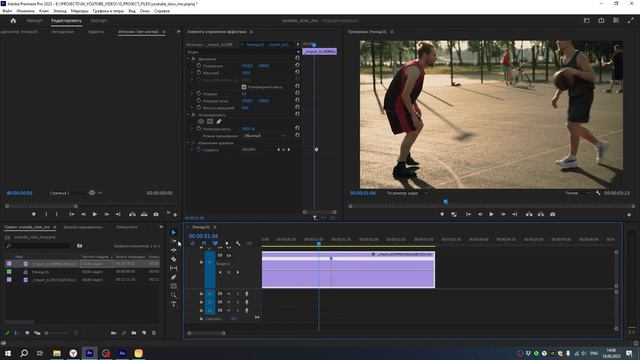The width and height of the screenshot is (640, 360).
Task: Open Blend Mode dropdown
Action: coord(264,136)
